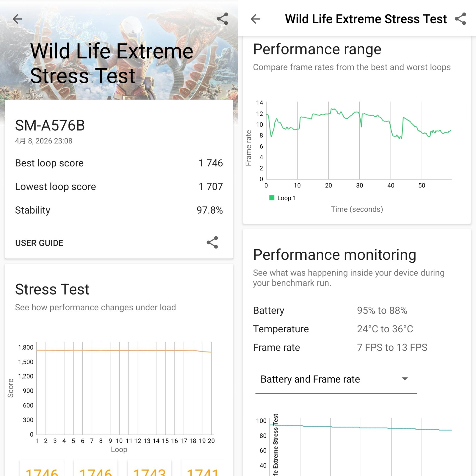Tap the Best loop score row
The height and width of the screenshot is (476, 476).
coord(119,163)
